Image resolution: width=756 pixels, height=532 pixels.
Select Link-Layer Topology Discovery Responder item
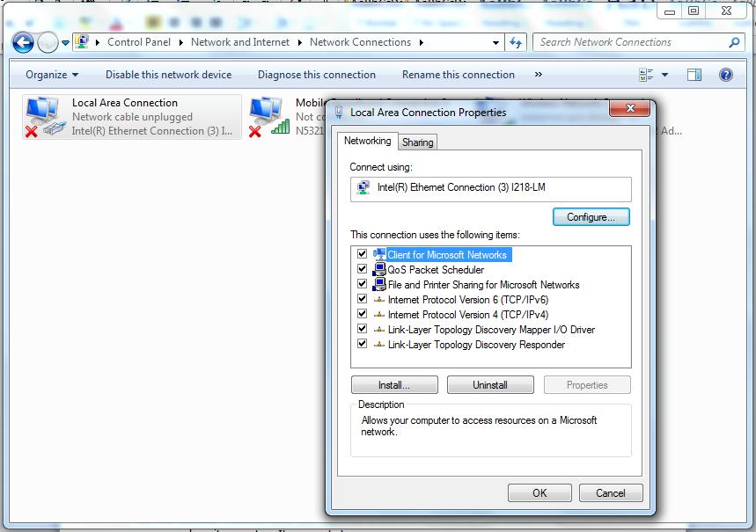click(476, 345)
